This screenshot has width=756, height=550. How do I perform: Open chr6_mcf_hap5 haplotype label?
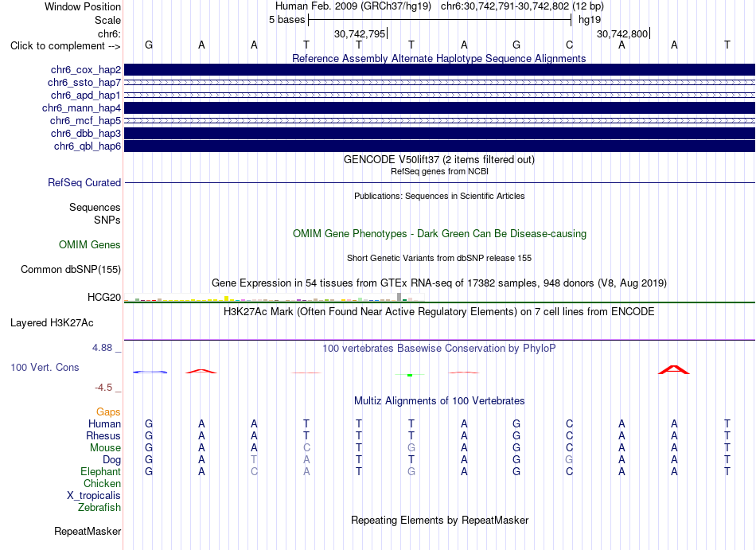pos(85,120)
